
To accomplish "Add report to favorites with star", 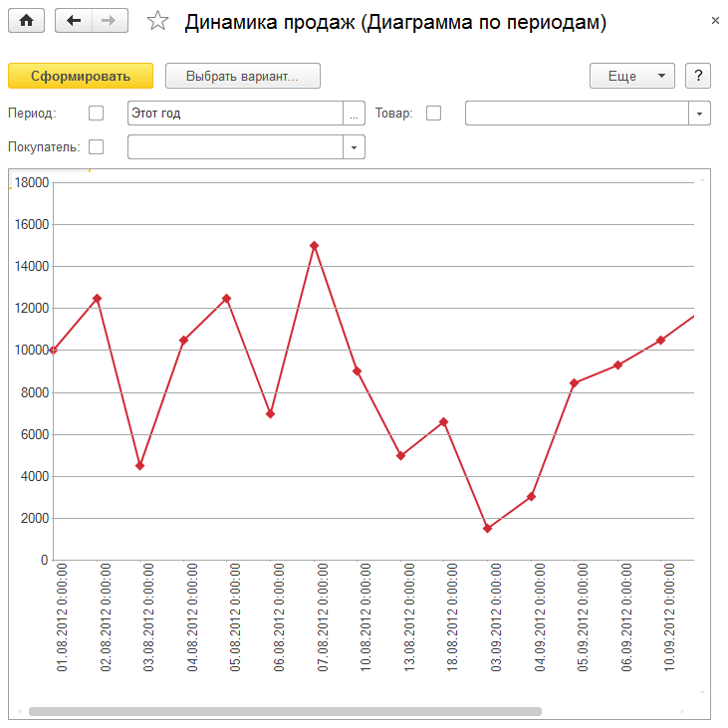I will [157, 22].
